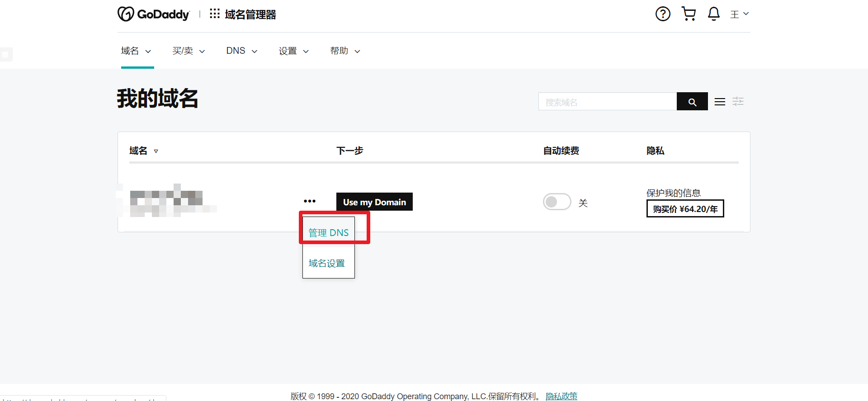This screenshot has height=401, width=868.
Task: Click the GoDaddy logo
Action: [x=153, y=14]
